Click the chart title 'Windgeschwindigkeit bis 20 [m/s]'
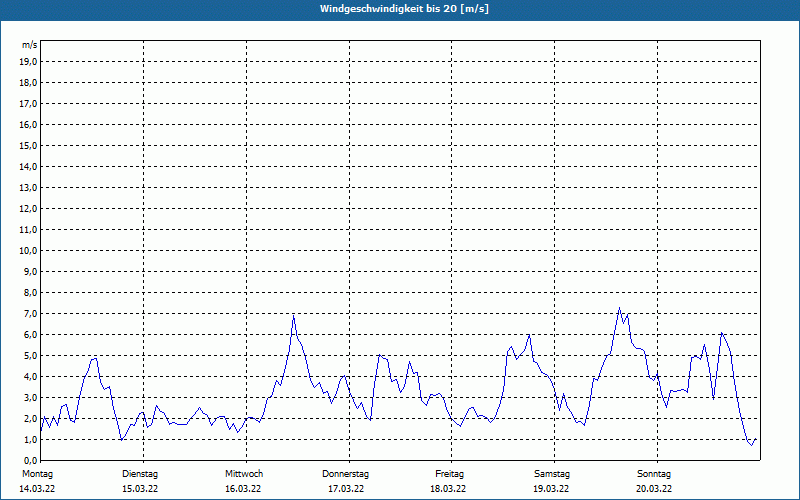 point(404,9)
